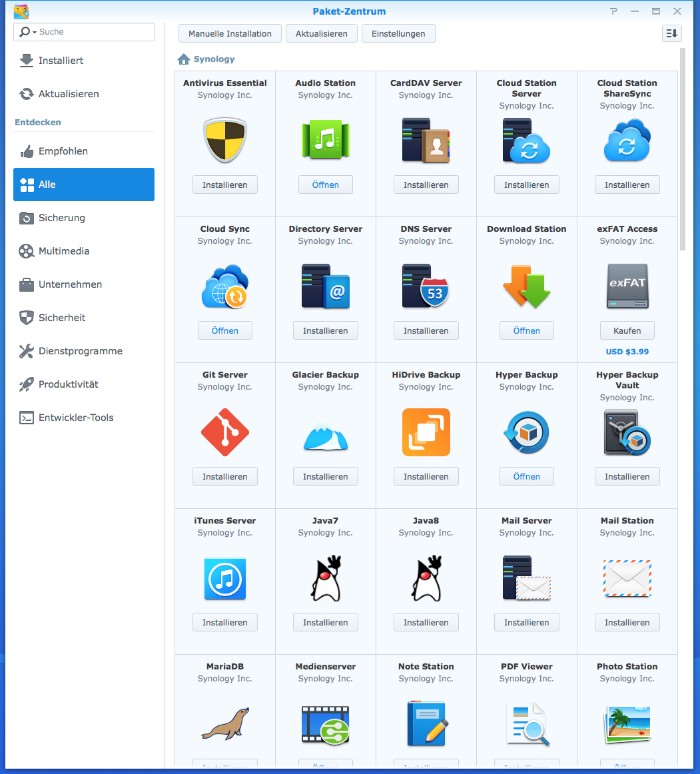Click into the Suche search field
Screen dimensions: 700x774
(84, 32)
